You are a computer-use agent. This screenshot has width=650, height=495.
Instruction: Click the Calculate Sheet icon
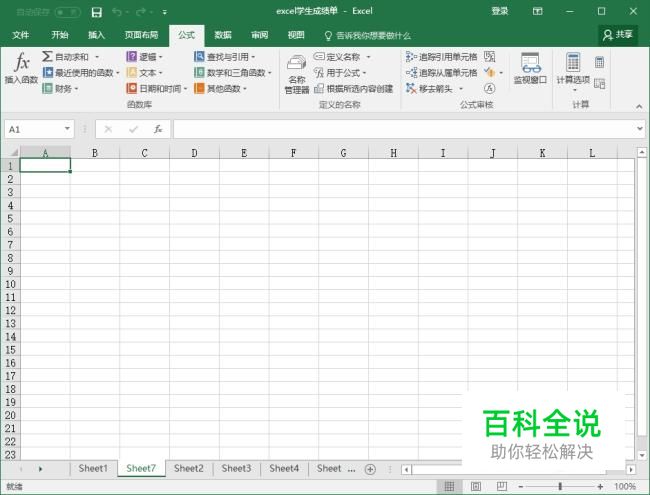(x=599, y=83)
